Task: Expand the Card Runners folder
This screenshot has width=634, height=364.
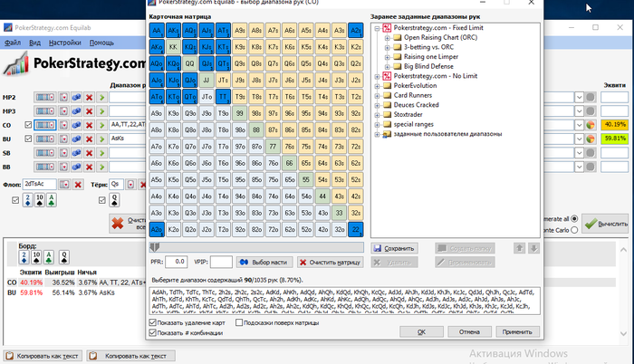Action: coord(377,95)
